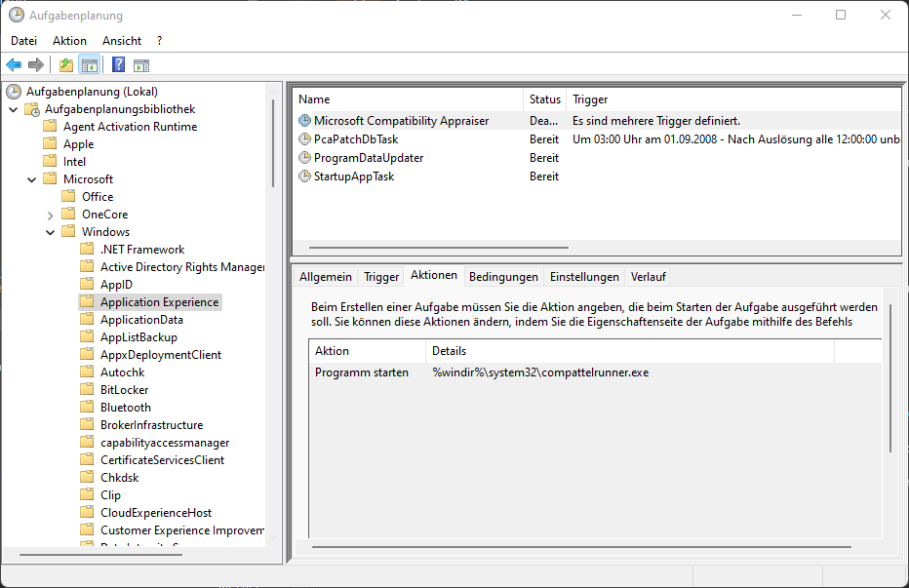This screenshot has width=909, height=588.
Task: Click the Aufgabenplanung title bar app icon
Action: [x=17, y=15]
